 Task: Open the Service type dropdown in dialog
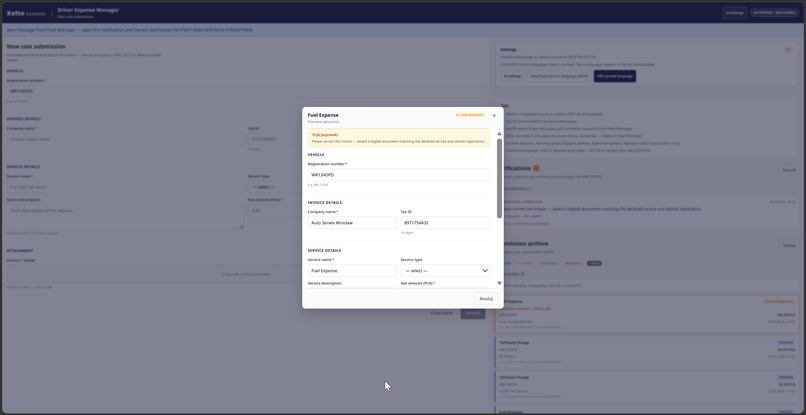445,270
